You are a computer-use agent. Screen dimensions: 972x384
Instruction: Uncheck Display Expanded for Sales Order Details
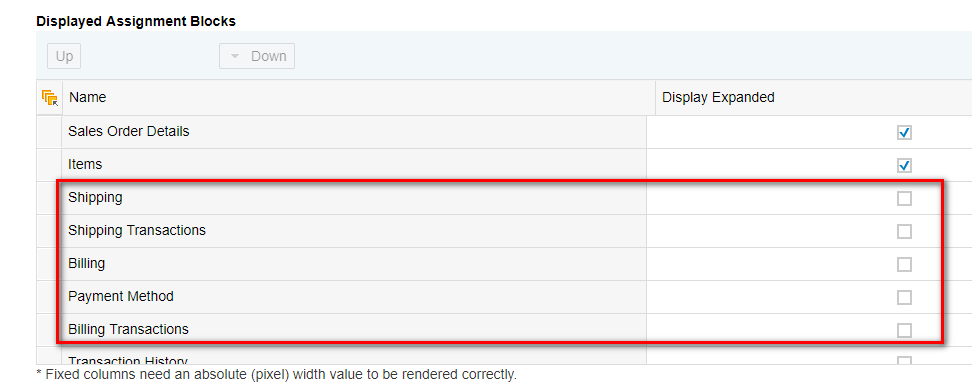pyautogui.click(x=904, y=133)
